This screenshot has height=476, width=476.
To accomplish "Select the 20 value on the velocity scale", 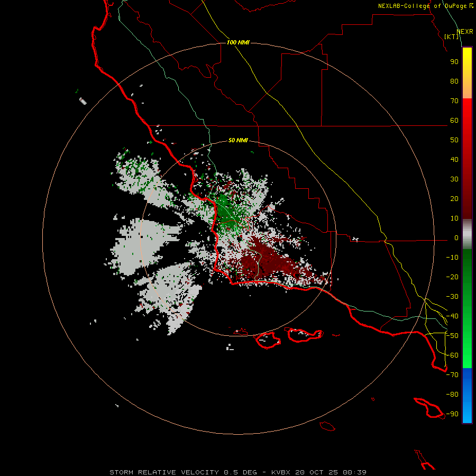I will coord(454,198).
